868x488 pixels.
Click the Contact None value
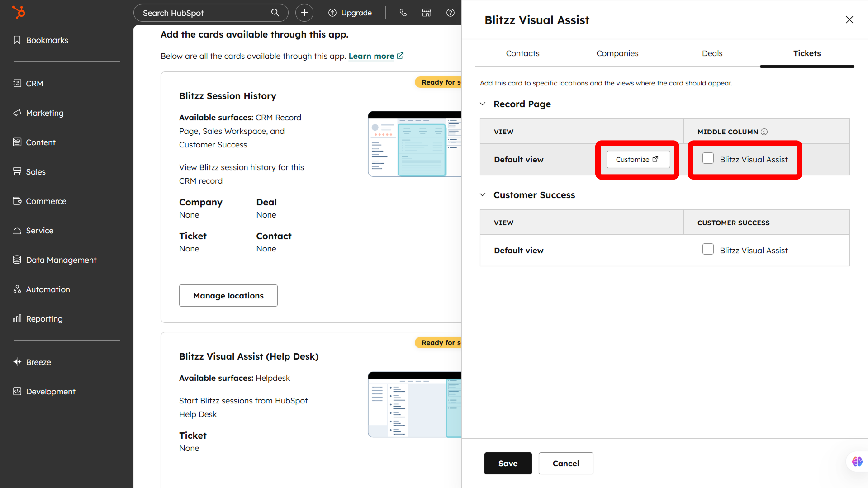pyautogui.click(x=266, y=249)
